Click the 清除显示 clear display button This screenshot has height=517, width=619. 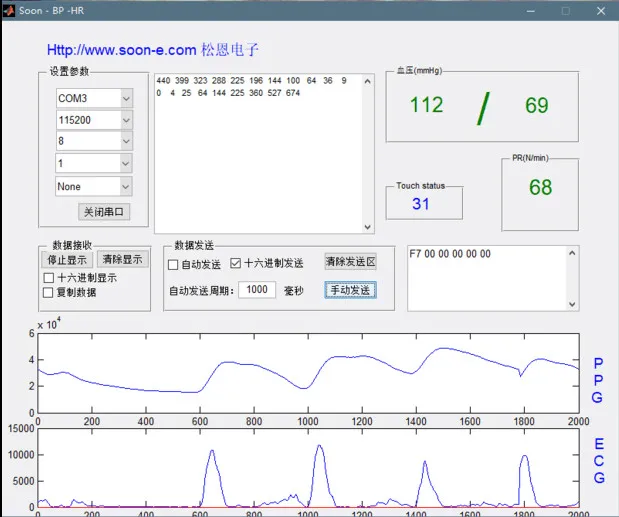123,259
